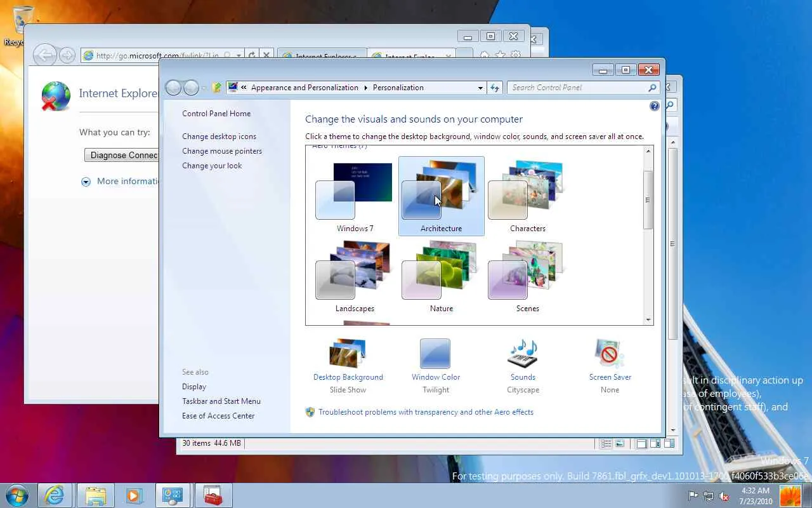Image resolution: width=812 pixels, height=508 pixels.
Task: Click Internet Explorer Forward button
Action: pos(67,55)
